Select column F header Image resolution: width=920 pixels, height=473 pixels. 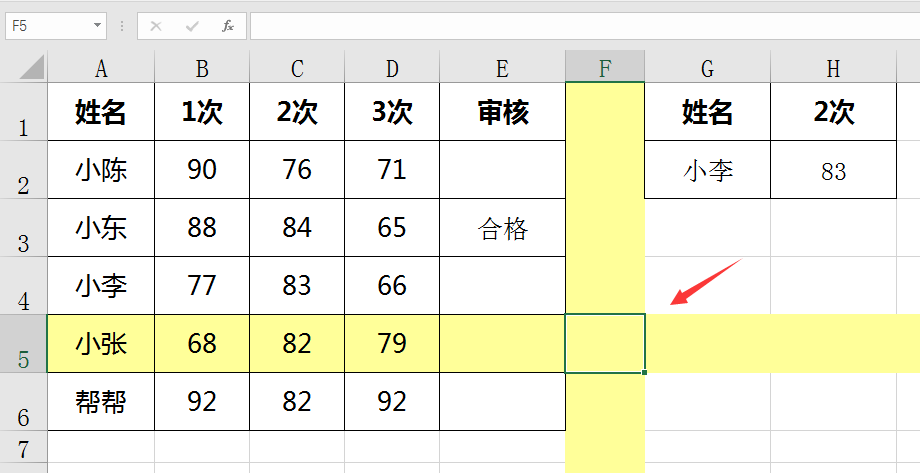[605, 67]
